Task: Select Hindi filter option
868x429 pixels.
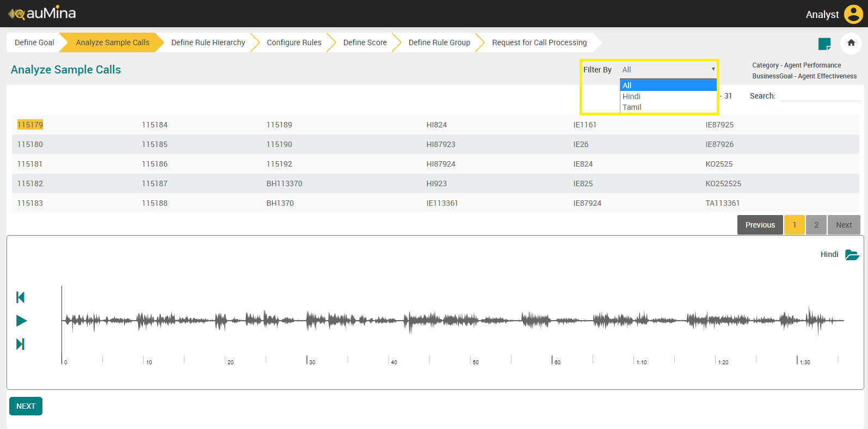Action: [668, 96]
